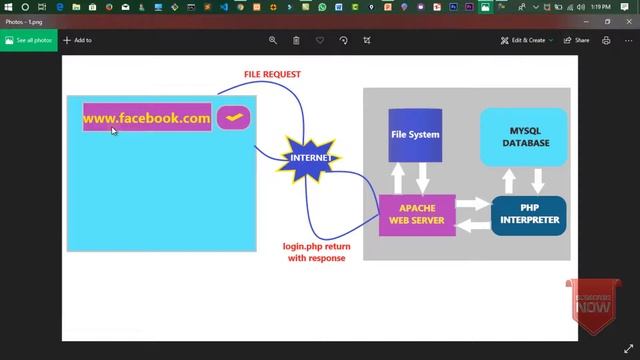Click the INTERNET starburst in the diagram
640x360 pixels.
(x=310, y=158)
